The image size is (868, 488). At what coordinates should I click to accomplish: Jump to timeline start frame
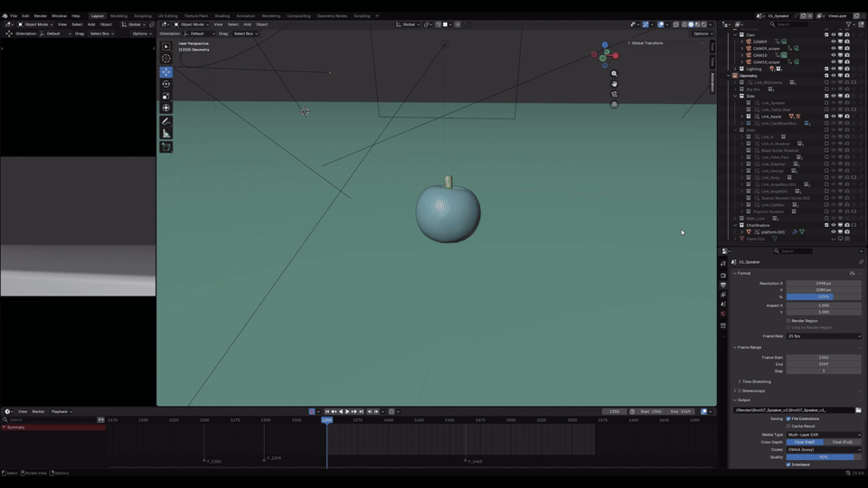click(x=327, y=412)
